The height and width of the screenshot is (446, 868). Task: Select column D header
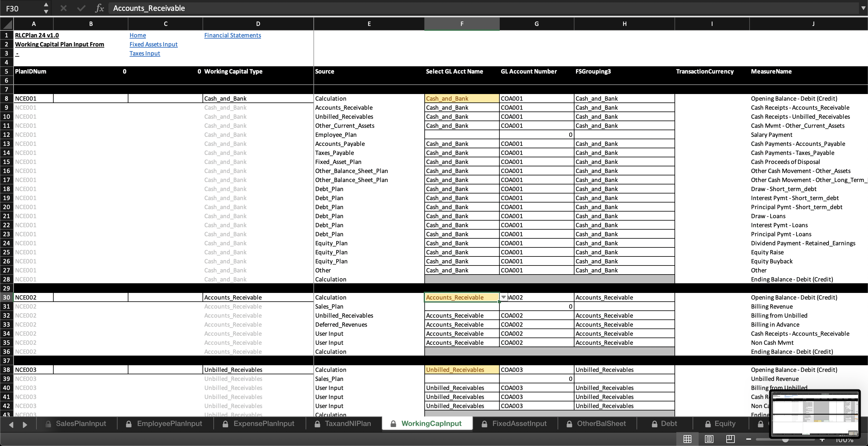coord(258,24)
